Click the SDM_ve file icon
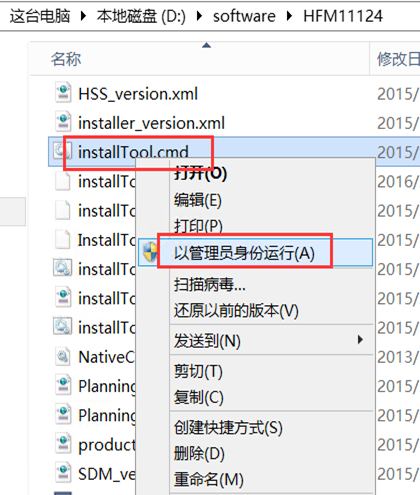The height and width of the screenshot is (495, 420). 63,473
